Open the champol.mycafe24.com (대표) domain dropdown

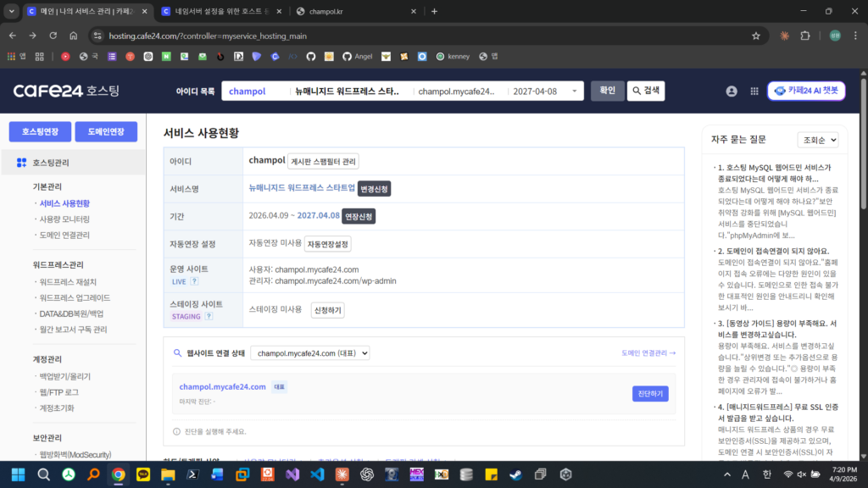point(310,353)
